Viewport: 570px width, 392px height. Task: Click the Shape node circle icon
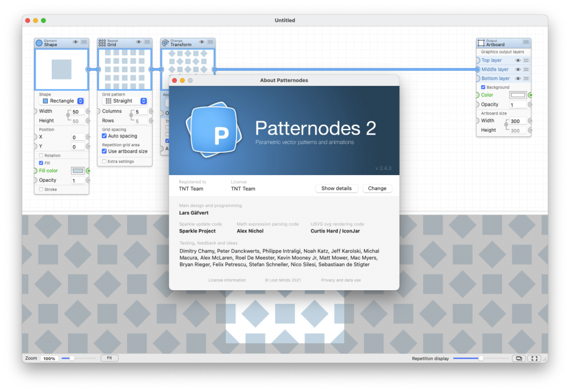pyautogui.click(x=40, y=43)
